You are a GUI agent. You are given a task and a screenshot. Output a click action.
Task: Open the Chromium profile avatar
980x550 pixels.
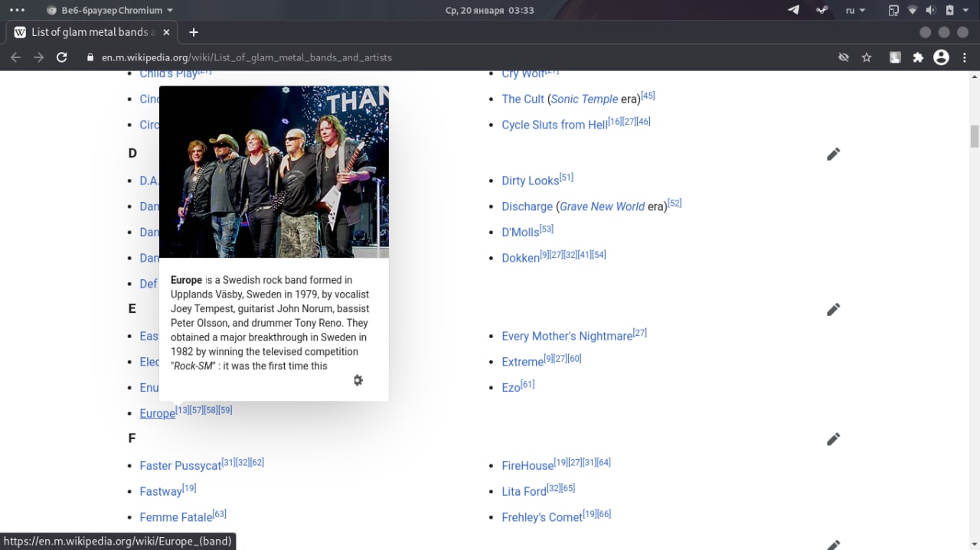tap(942, 57)
